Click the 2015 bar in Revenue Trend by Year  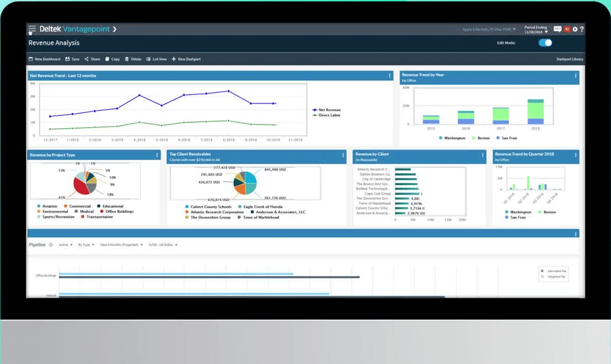(431, 119)
